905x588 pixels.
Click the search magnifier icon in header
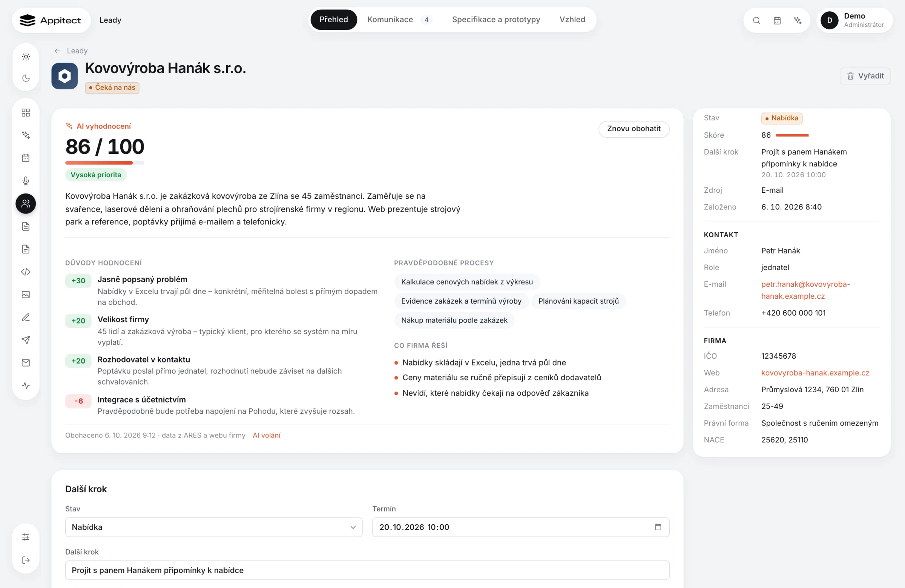[x=756, y=20]
